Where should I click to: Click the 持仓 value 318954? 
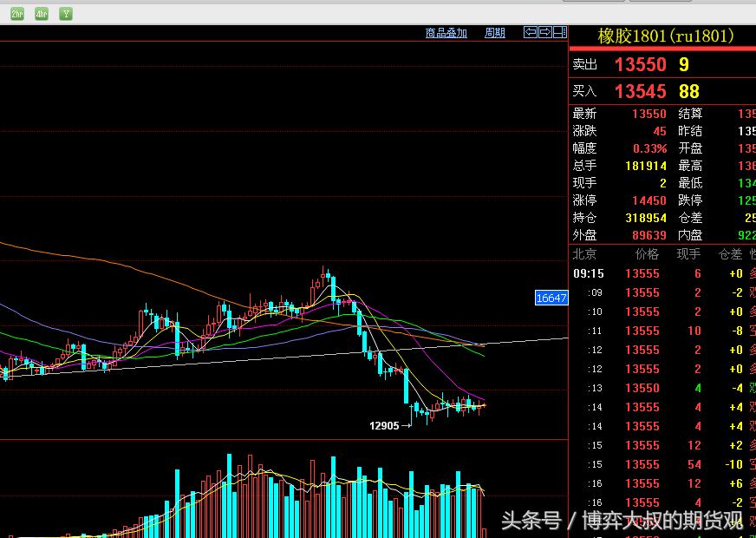[x=646, y=218]
